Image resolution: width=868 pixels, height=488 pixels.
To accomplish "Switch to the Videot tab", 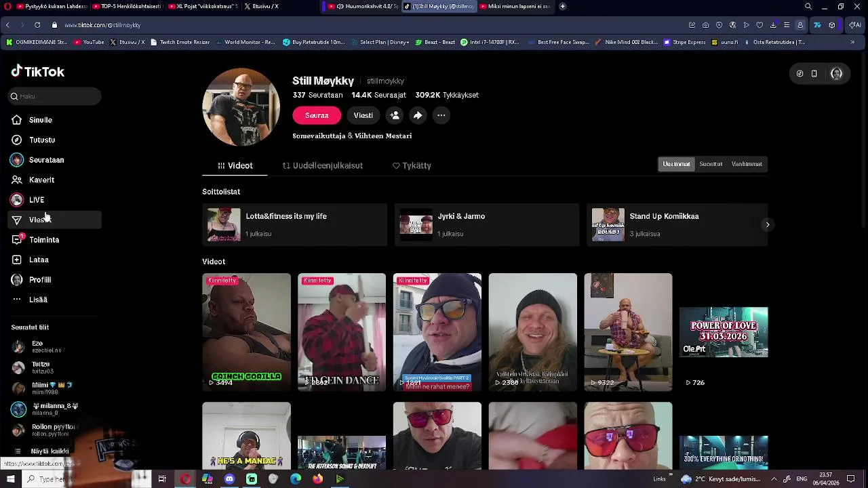I will click(235, 165).
